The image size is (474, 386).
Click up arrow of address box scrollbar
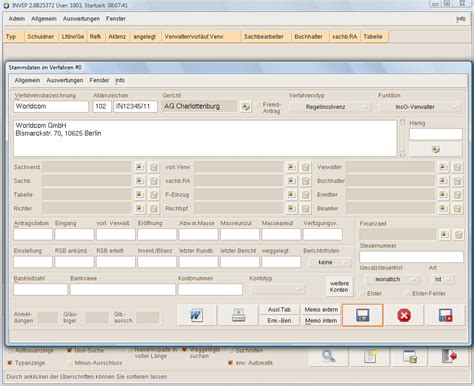click(x=402, y=122)
